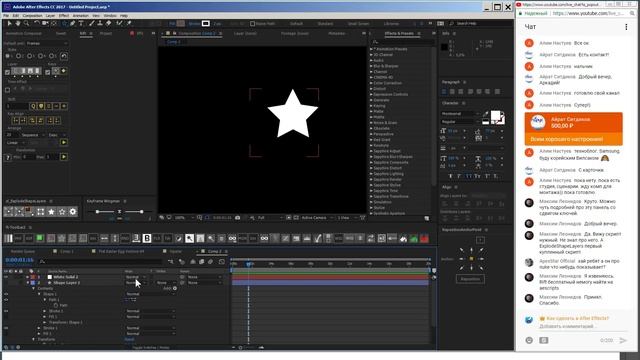The image size is (640, 360).
Task: Select the Star shape tool
Action: click(64, 24)
